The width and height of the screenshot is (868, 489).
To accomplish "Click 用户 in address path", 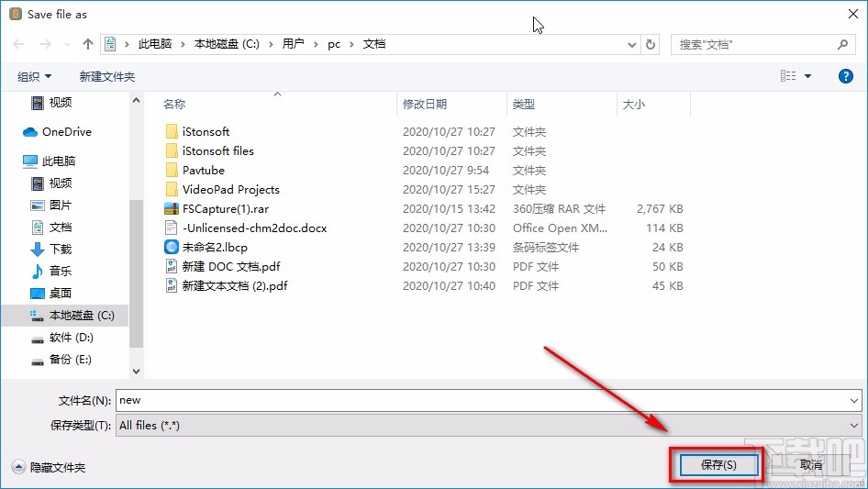I will click(293, 44).
